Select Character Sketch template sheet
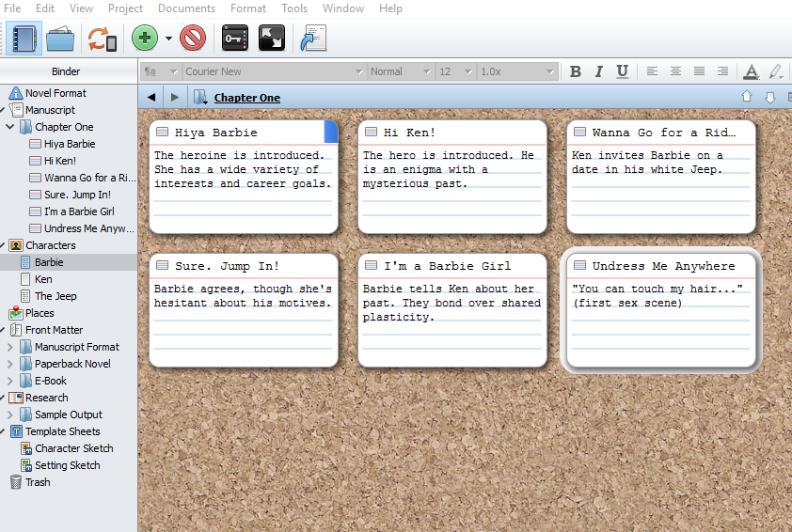 pyautogui.click(x=73, y=448)
